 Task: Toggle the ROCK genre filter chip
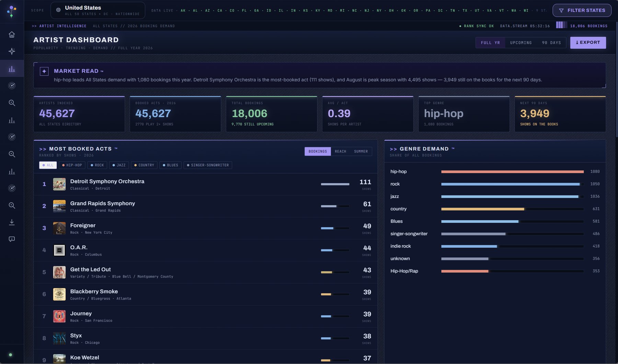[97, 165]
